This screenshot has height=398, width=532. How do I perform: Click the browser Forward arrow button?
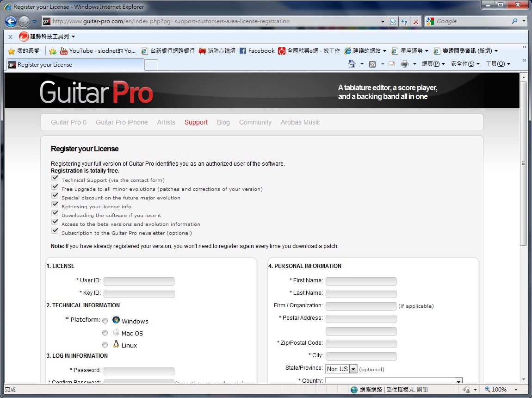(x=24, y=21)
